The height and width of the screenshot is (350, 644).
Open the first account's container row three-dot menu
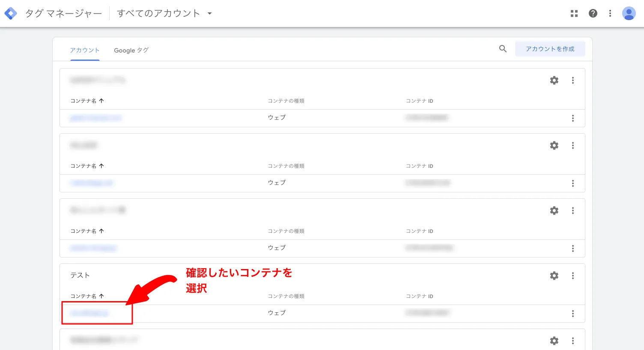(573, 118)
